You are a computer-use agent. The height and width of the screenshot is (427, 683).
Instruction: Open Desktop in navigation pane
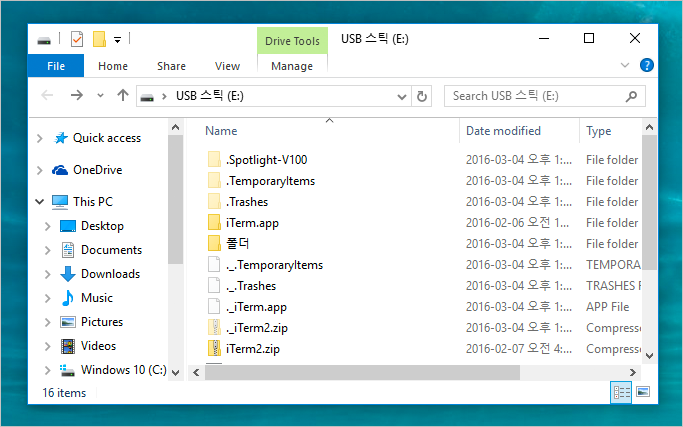[102, 226]
